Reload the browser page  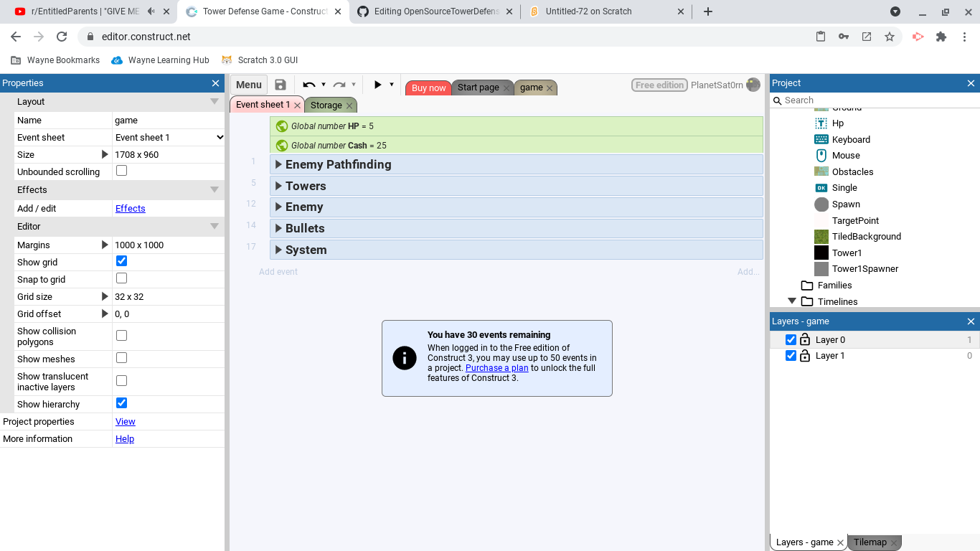(62, 37)
